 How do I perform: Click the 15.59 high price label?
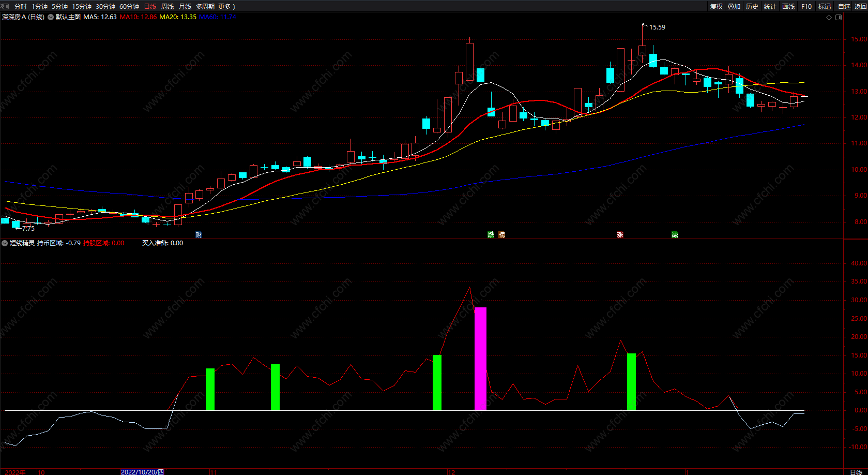click(x=658, y=27)
